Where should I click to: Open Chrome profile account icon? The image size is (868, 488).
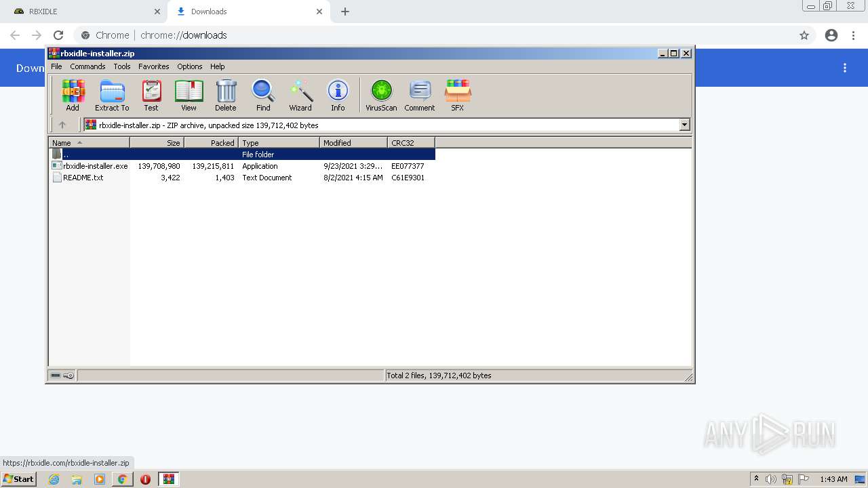831,35
